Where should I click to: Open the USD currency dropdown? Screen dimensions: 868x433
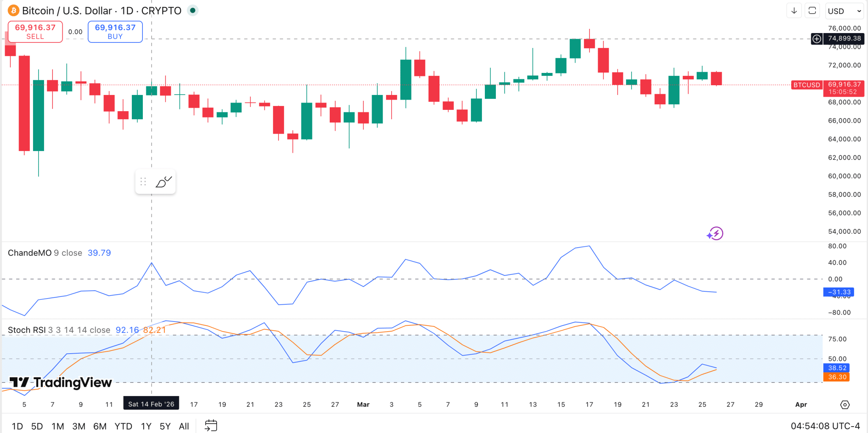click(x=845, y=11)
